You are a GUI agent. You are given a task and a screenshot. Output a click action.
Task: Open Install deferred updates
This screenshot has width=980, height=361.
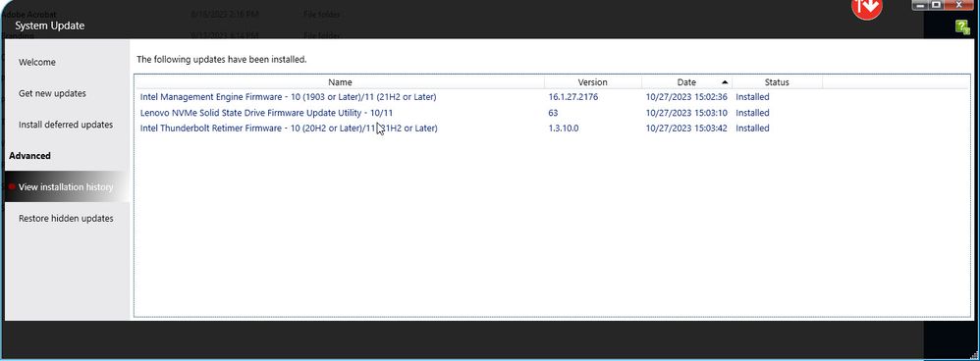66,125
